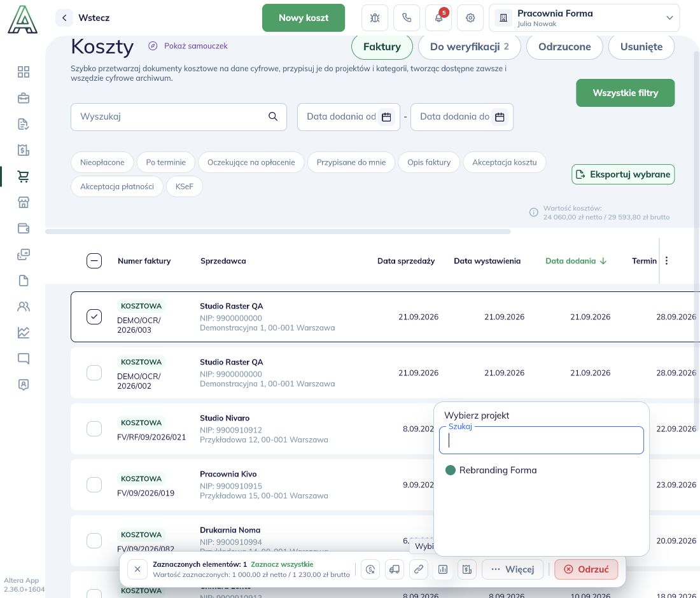Switch to the Odrzucone tab
Screen dimensions: 700x598
(564, 46)
